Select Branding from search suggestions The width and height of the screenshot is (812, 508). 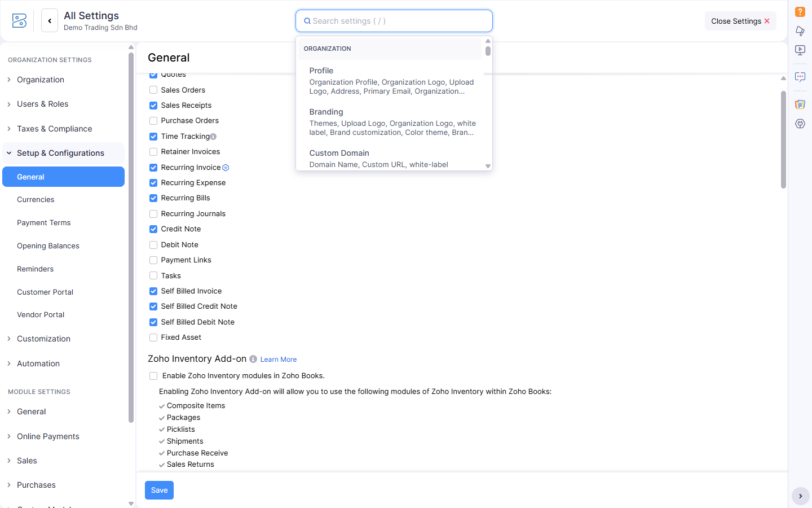[x=391, y=121]
